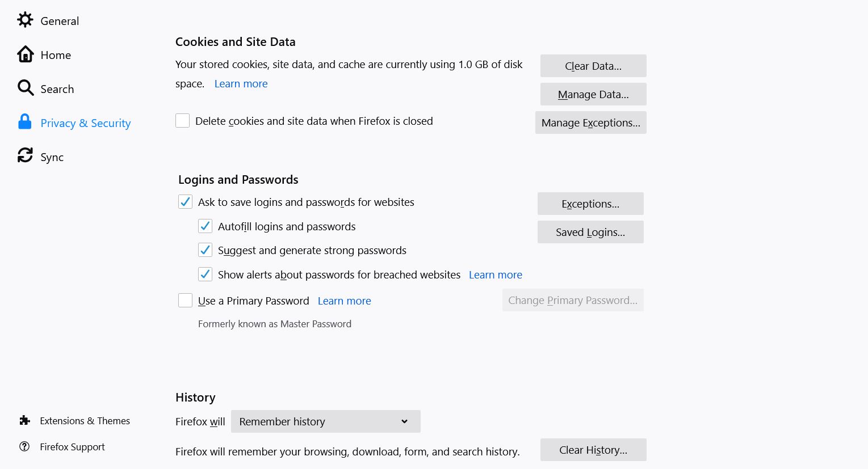Click the 'Firefox will' label
The height and width of the screenshot is (469, 868).
point(200,422)
